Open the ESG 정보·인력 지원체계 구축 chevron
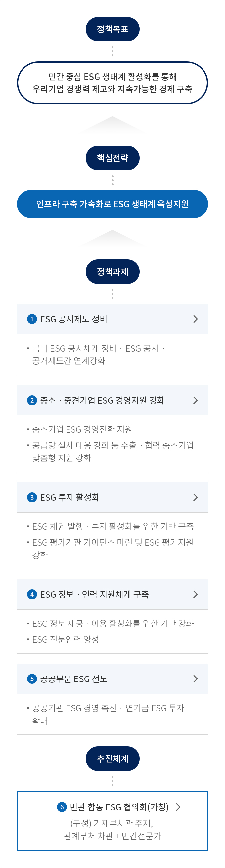Image resolution: width=225 pixels, height=868 pixels. 196,594
